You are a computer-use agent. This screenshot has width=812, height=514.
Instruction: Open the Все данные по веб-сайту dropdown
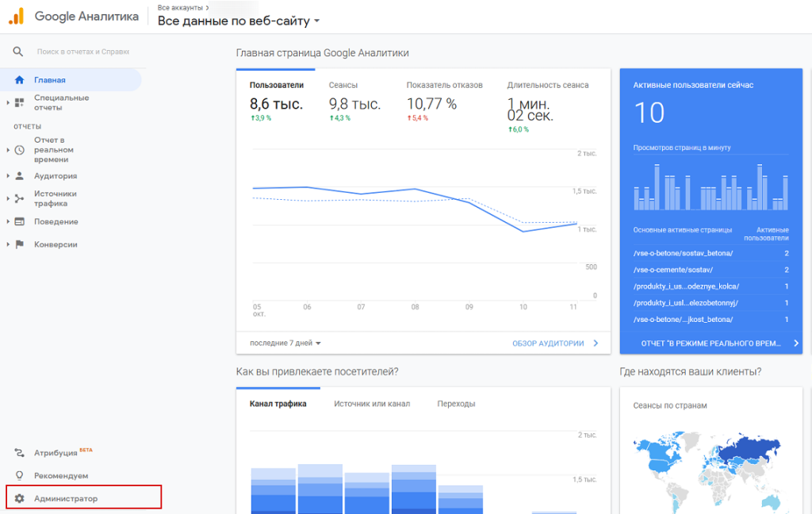[x=239, y=21]
